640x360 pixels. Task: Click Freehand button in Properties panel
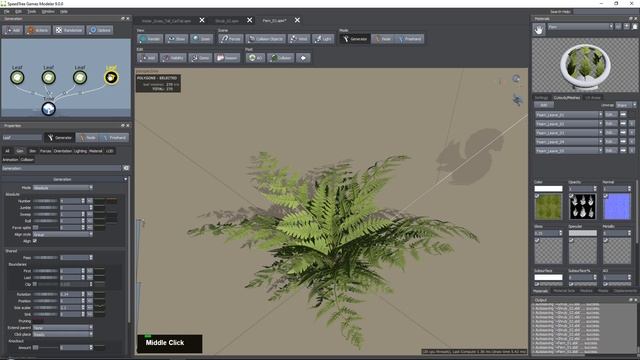114,138
